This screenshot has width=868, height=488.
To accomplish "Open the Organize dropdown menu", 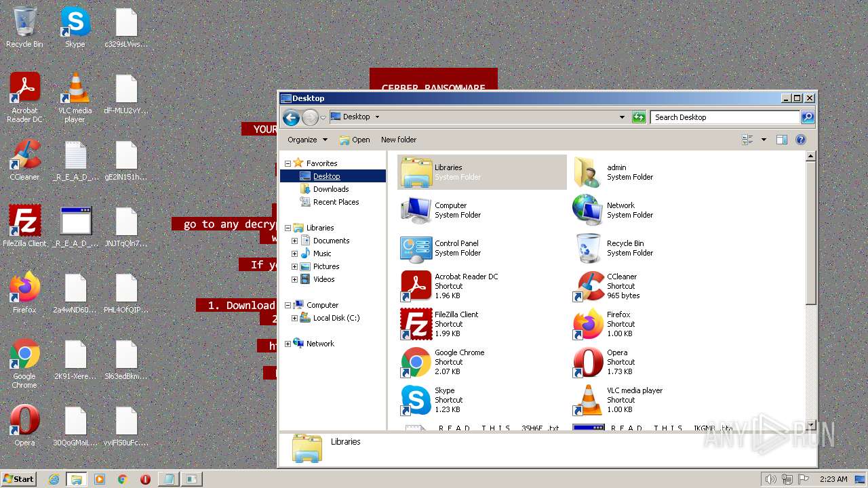I will [307, 140].
